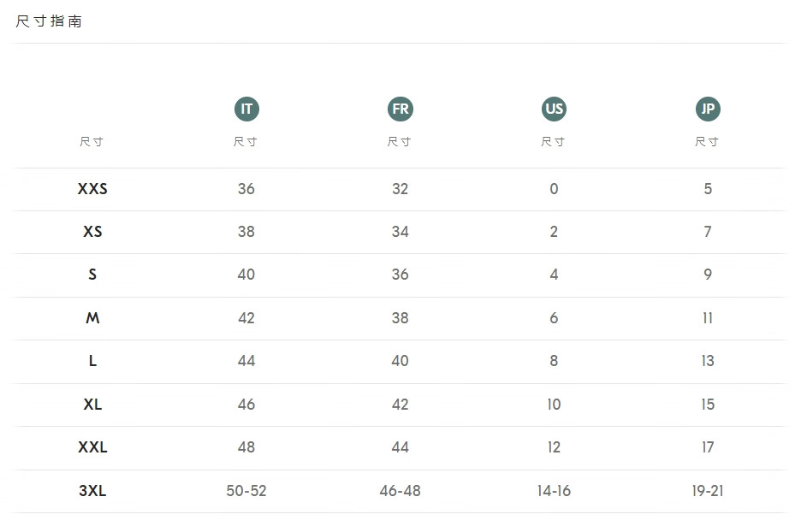Select the XL size row label
Image resolution: width=801 pixels, height=532 pixels.
[x=92, y=405]
